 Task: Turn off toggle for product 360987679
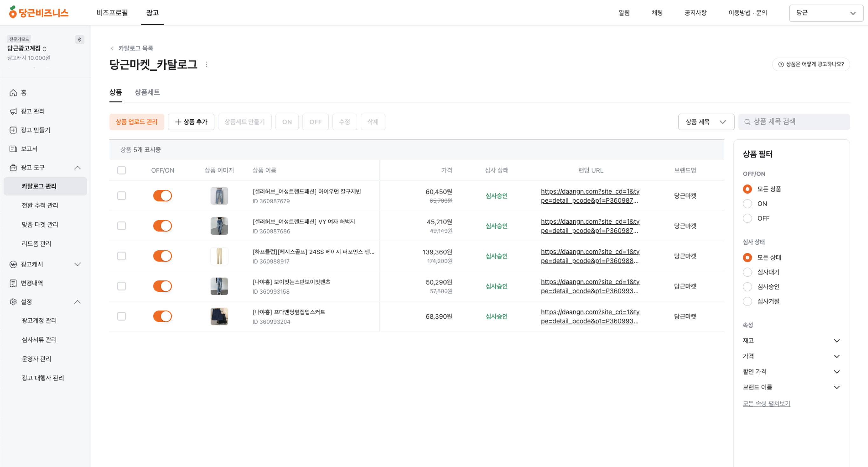point(162,196)
